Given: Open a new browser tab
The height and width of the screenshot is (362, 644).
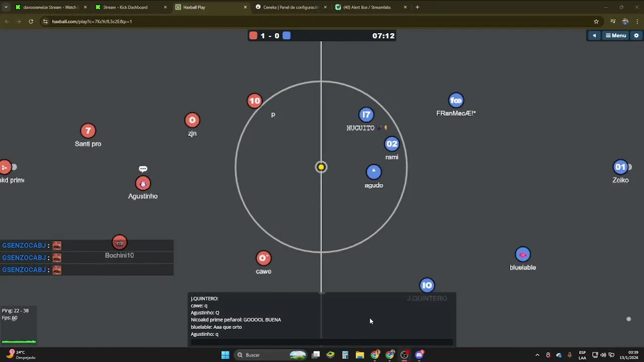Looking at the screenshot, I should coord(417,7).
